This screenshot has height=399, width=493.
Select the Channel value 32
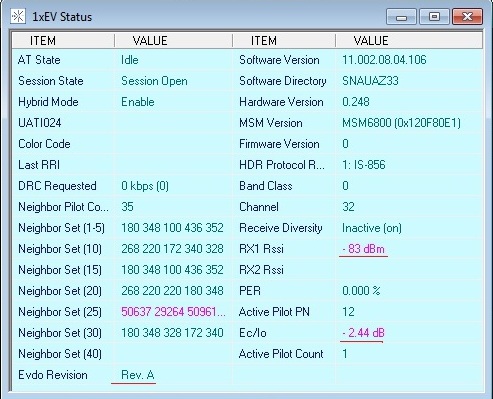point(348,207)
